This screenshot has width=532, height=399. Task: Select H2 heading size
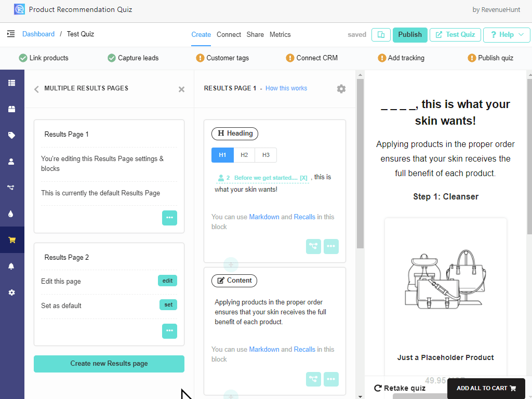pyautogui.click(x=244, y=155)
